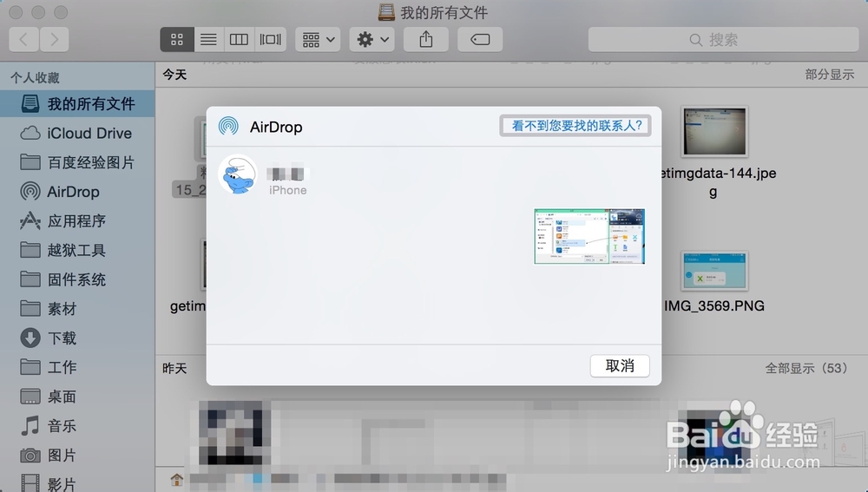Click the Finder forward navigation arrow
The height and width of the screenshot is (492, 868).
54,39
